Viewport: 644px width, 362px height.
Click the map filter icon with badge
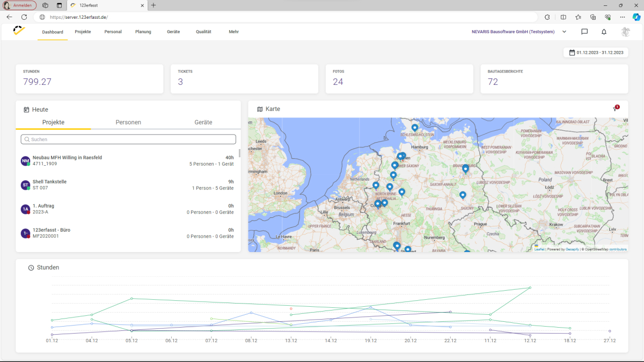616,109
